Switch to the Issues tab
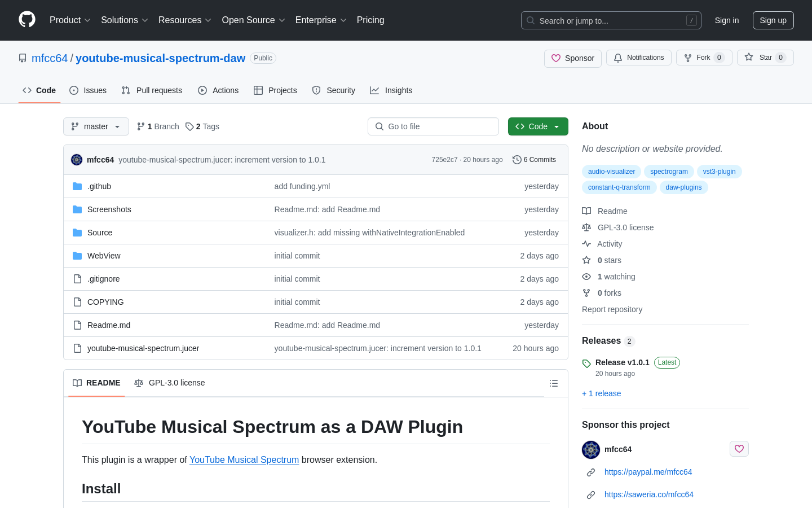This screenshot has height=508, width=812. pos(88,90)
